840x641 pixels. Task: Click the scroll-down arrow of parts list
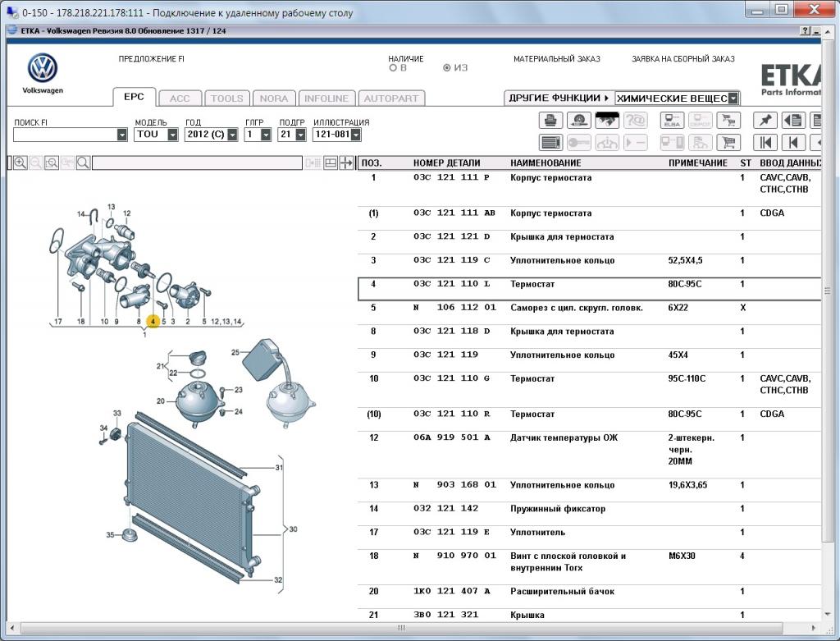coord(828,614)
